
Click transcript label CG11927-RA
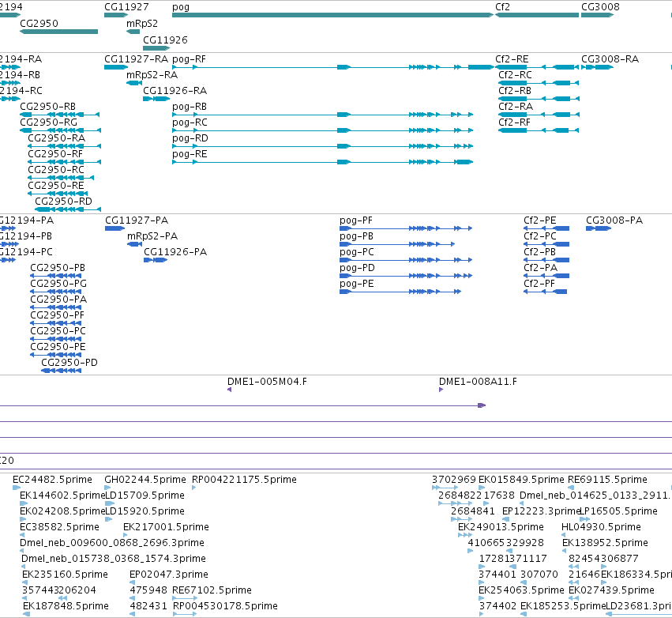(137, 59)
